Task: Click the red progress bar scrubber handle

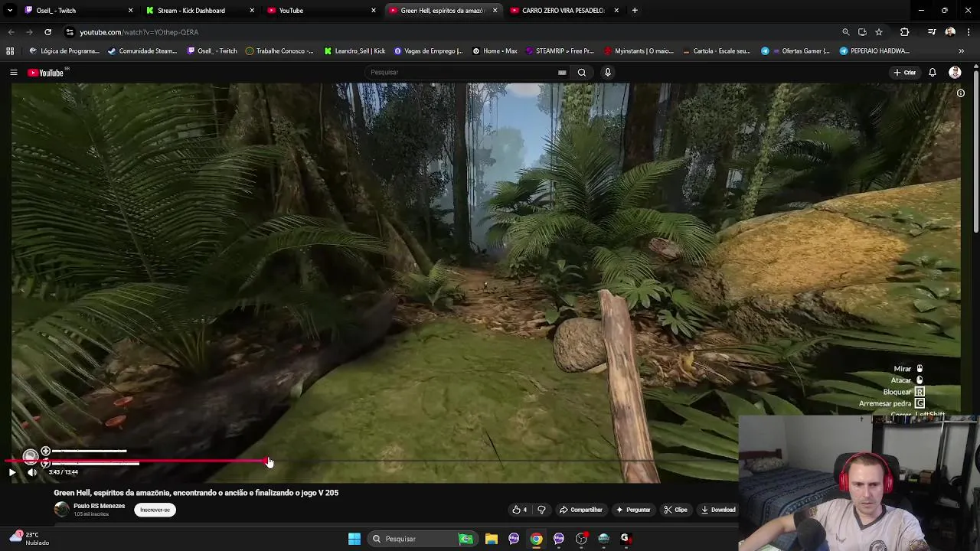Action: click(268, 461)
